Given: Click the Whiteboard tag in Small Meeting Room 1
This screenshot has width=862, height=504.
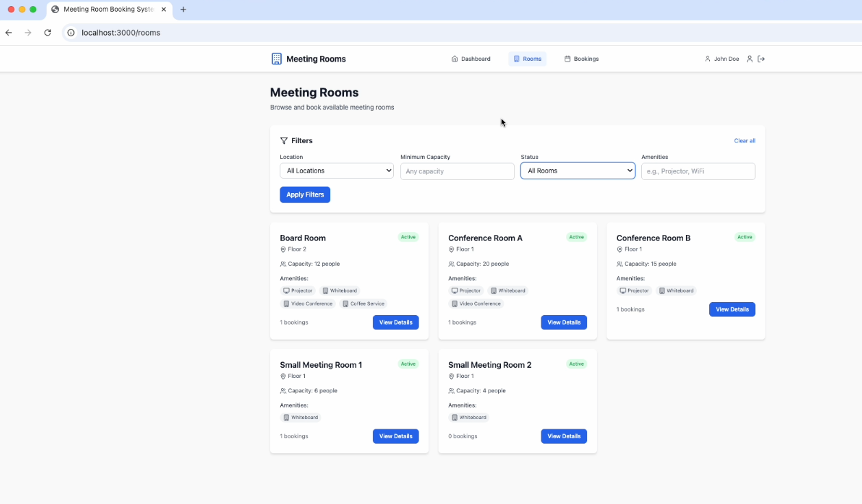Looking at the screenshot, I should [300, 417].
